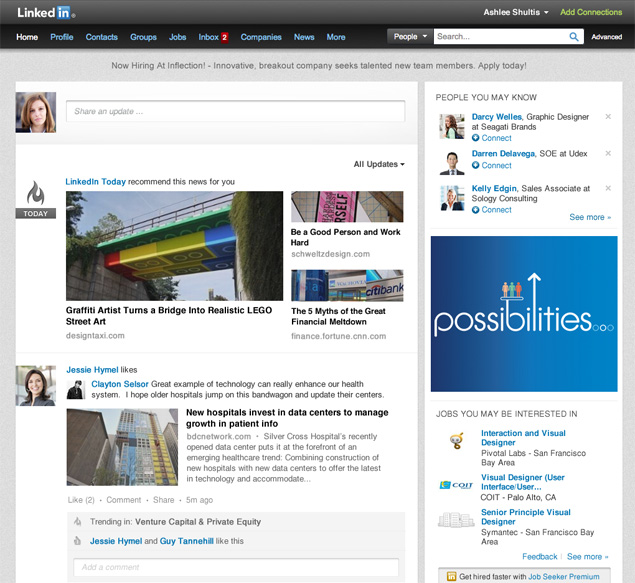Open the Ashlee Shultis account dropdown

click(516, 12)
